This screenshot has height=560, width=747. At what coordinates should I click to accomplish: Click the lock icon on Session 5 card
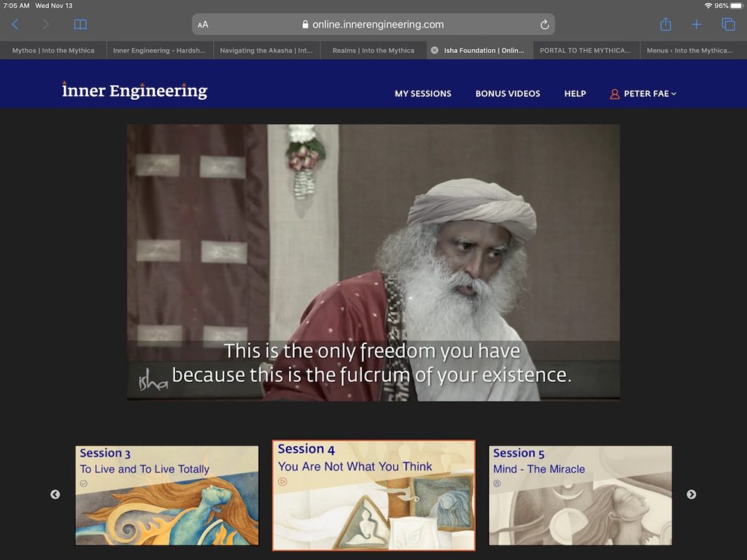(497, 483)
